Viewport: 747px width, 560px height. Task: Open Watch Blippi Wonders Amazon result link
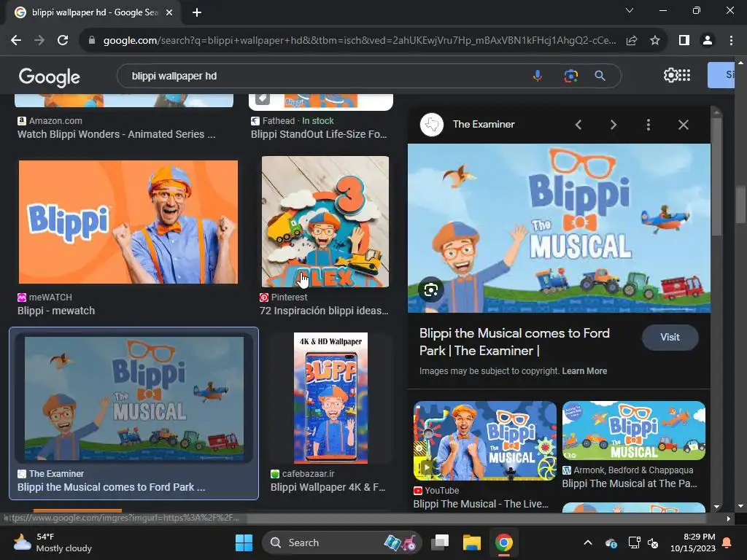[x=116, y=134]
